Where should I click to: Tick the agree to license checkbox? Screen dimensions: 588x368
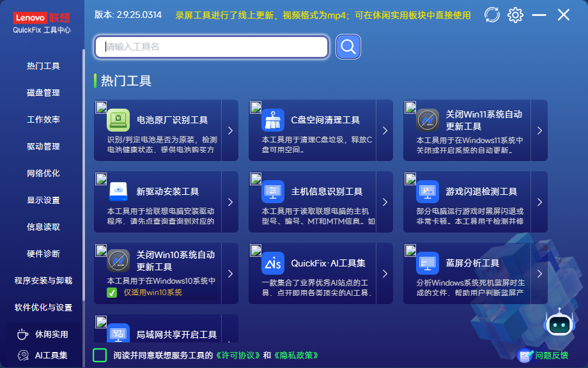[100, 355]
